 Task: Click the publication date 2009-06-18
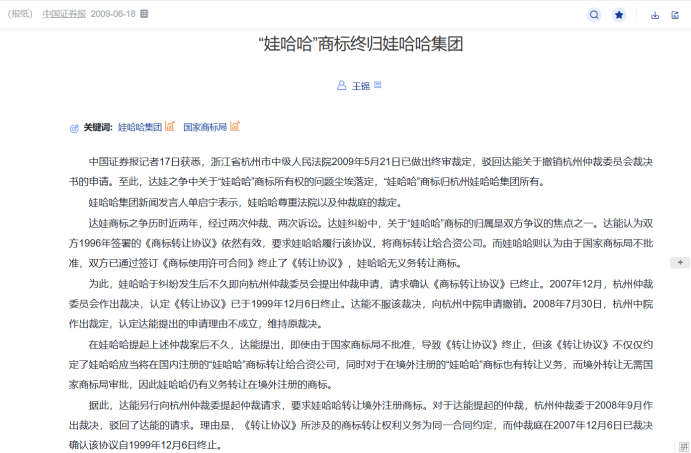[x=113, y=14]
